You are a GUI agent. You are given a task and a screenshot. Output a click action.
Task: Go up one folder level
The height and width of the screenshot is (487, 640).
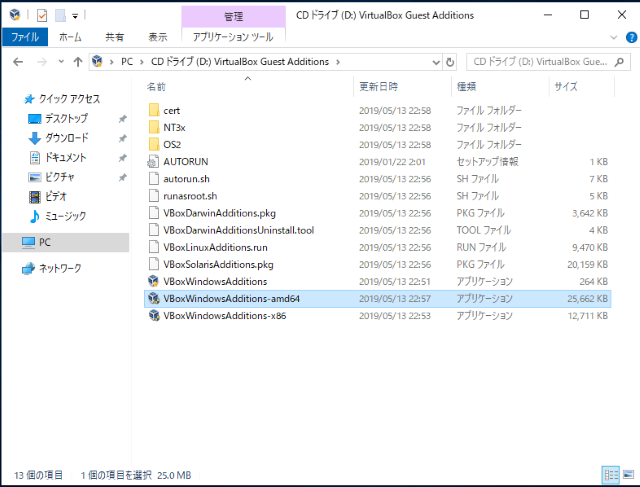78,62
